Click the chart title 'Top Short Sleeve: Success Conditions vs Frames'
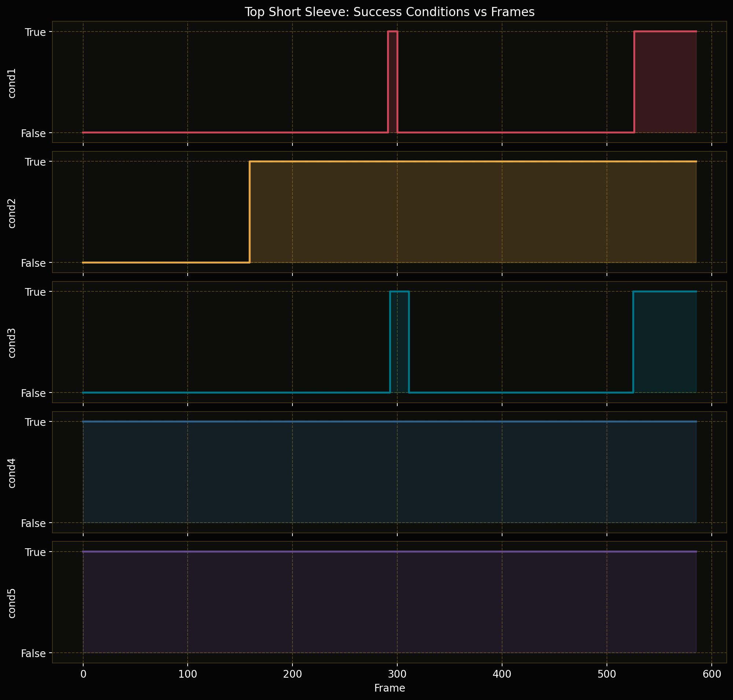This screenshot has height=700, width=733. [389, 12]
